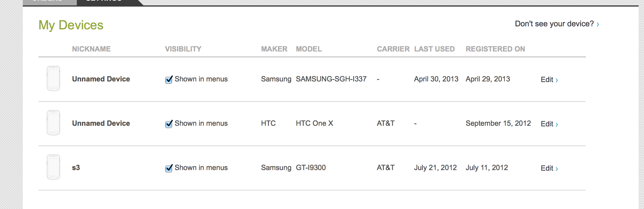Click the Nickname column header

click(x=91, y=49)
